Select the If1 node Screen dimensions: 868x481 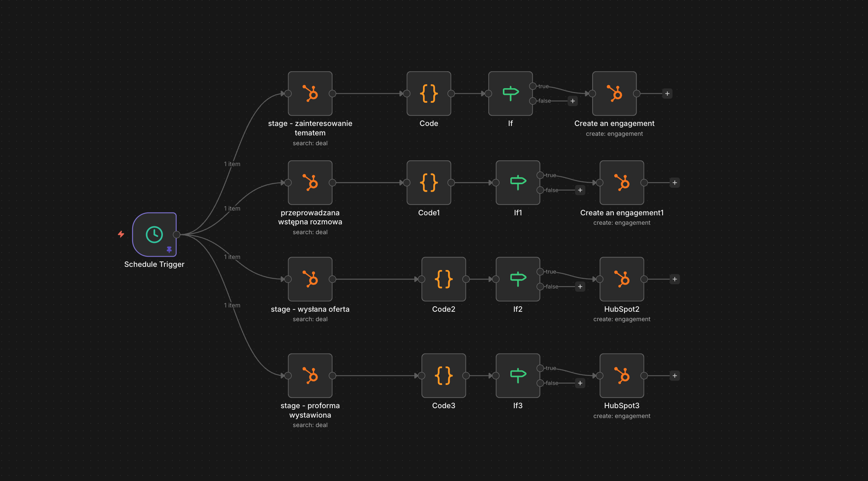(518, 183)
